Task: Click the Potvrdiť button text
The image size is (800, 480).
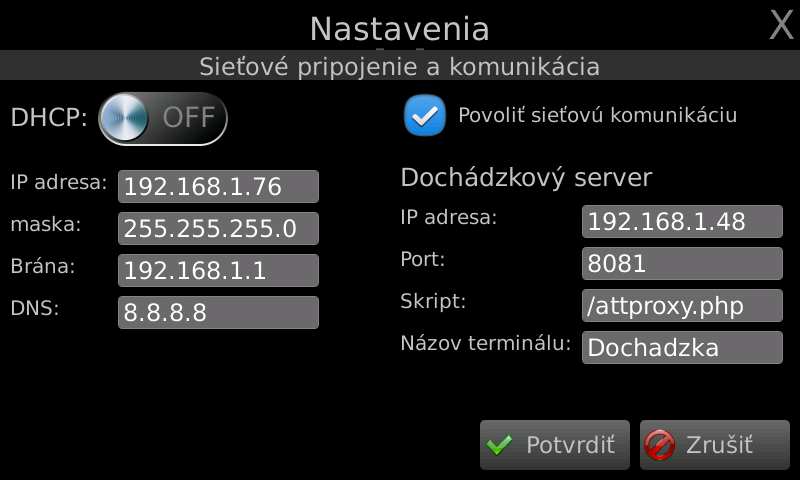Action: tap(570, 445)
